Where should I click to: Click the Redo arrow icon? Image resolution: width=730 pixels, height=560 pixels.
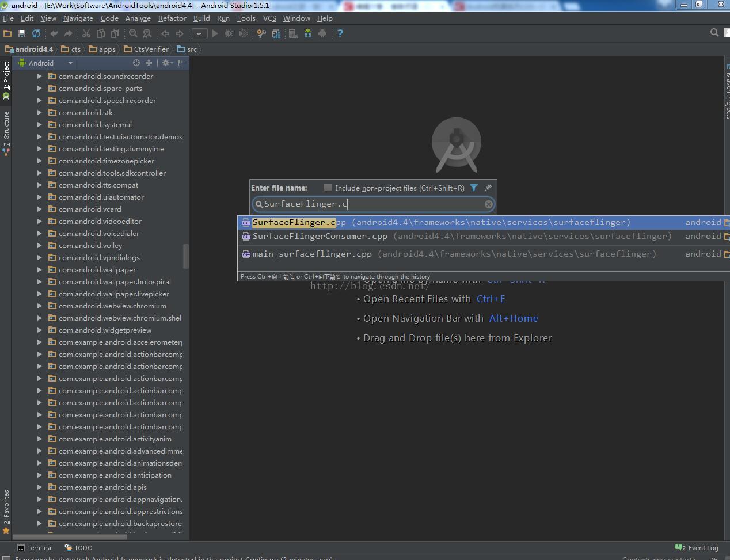click(68, 33)
